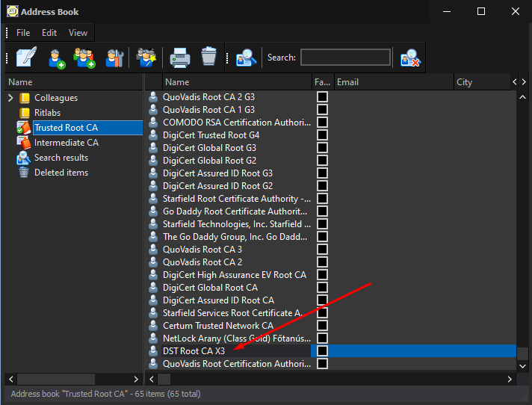Image resolution: width=532 pixels, height=405 pixels.
Task: Click contact list scroll right arrow
Action: 510,380
